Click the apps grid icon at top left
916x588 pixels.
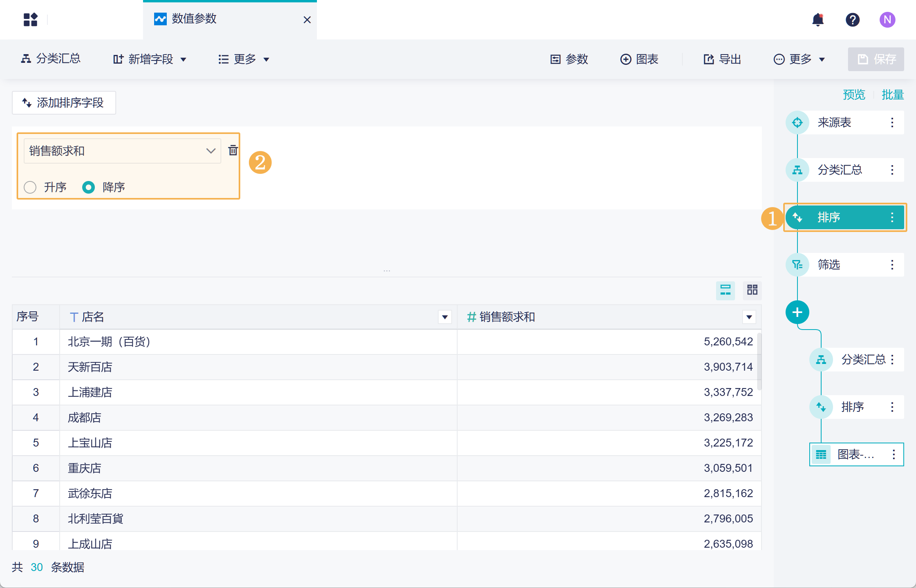click(30, 20)
